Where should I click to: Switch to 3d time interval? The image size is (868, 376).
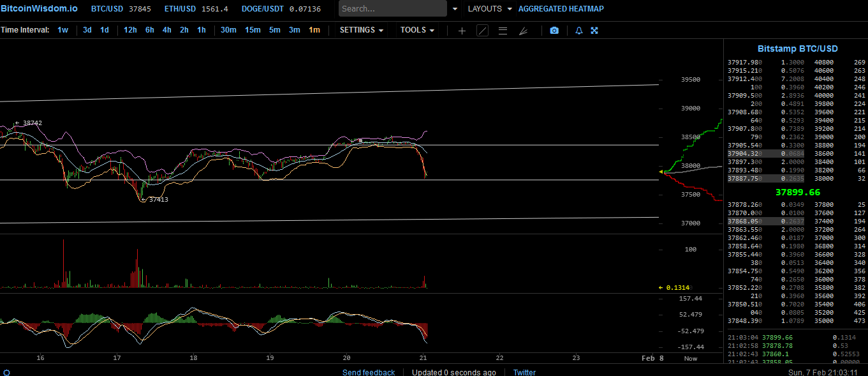pyautogui.click(x=87, y=30)
